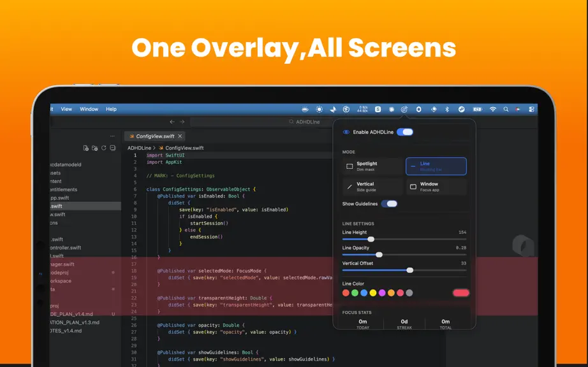588x367 pixels.
Task: Click the New File icon in explorer
Action: point(86,148)
